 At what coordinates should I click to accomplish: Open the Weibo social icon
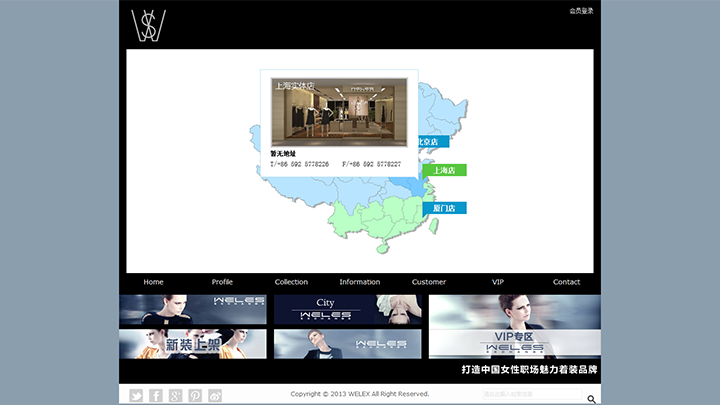coord(215,396)
